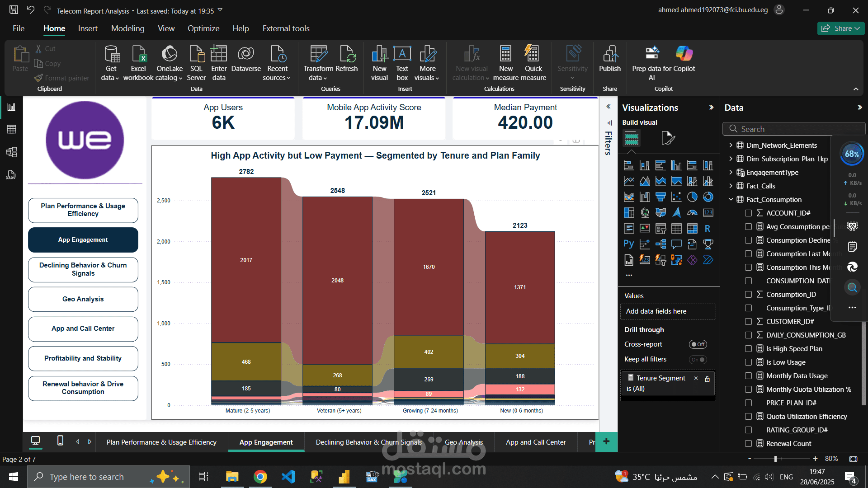Toggle Keep all filters switch
This screenshot has width=868, height=488.
pyautogui.click(x=698, y=360)
